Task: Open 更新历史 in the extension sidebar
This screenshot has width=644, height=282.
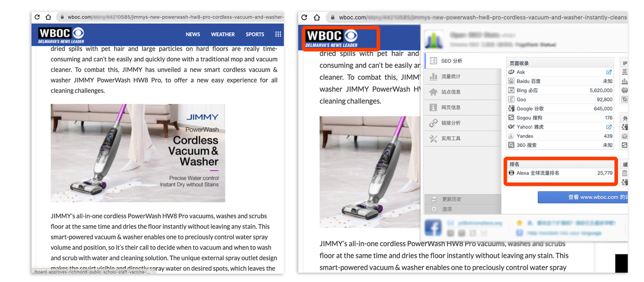Action: pos(463,199)
